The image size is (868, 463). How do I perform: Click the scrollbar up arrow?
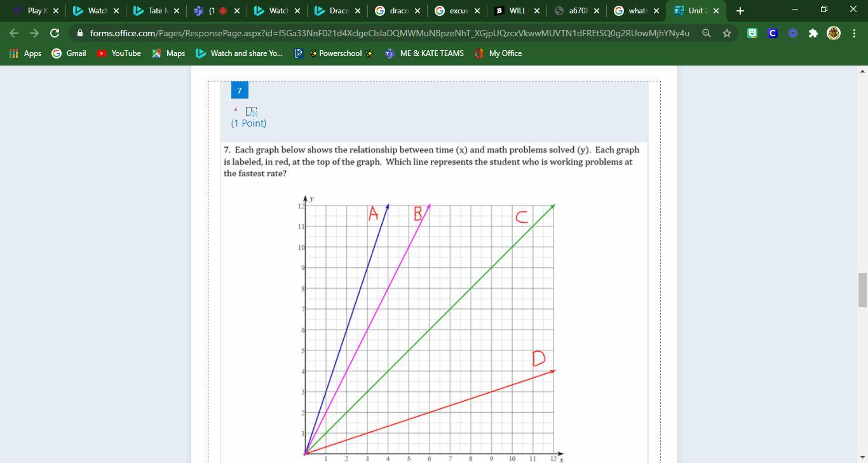point(862,71)
